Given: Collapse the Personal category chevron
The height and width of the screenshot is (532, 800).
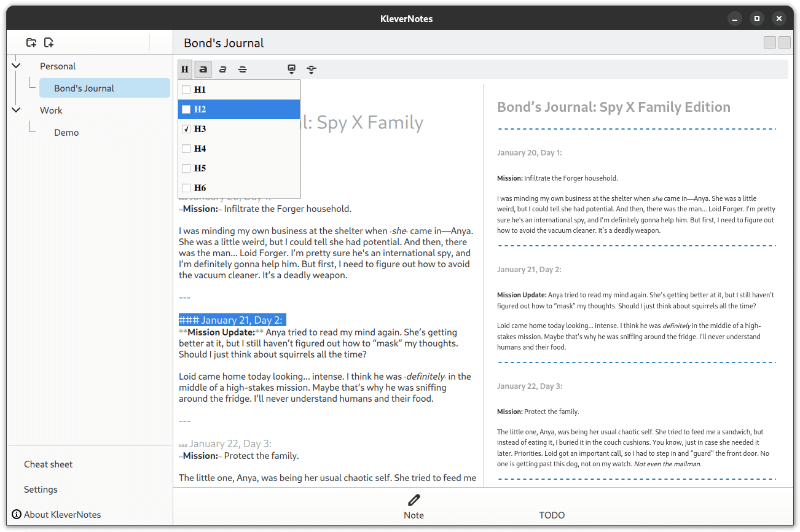Looking at the screenshot, I should coord(16,66).
